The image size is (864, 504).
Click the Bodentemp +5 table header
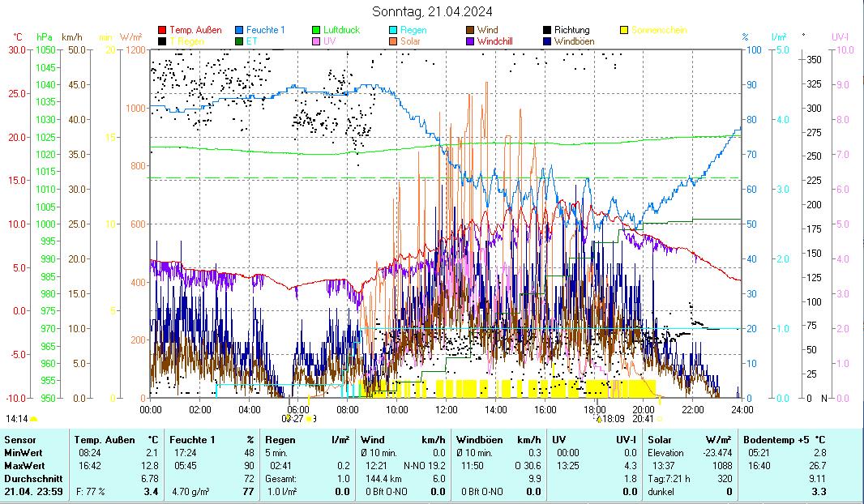coord(775,440)
